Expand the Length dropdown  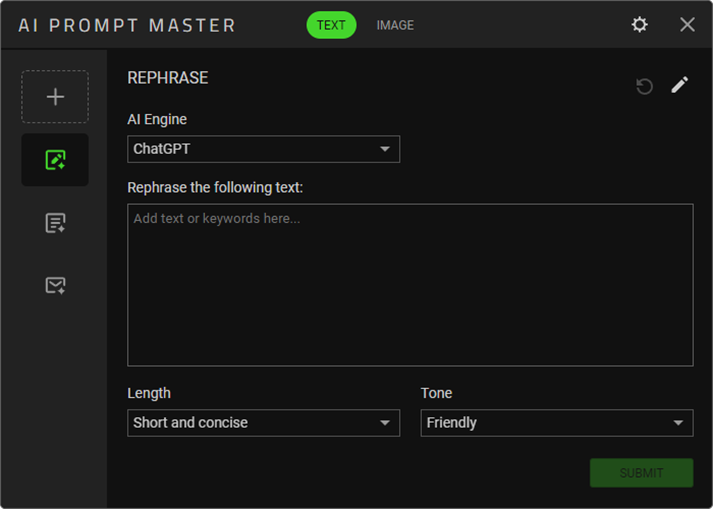click(264, 423)
